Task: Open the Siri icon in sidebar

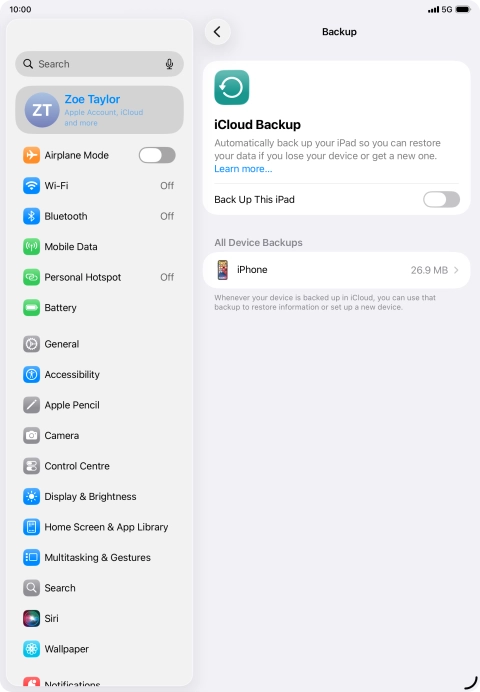Action: click(31, 618)
